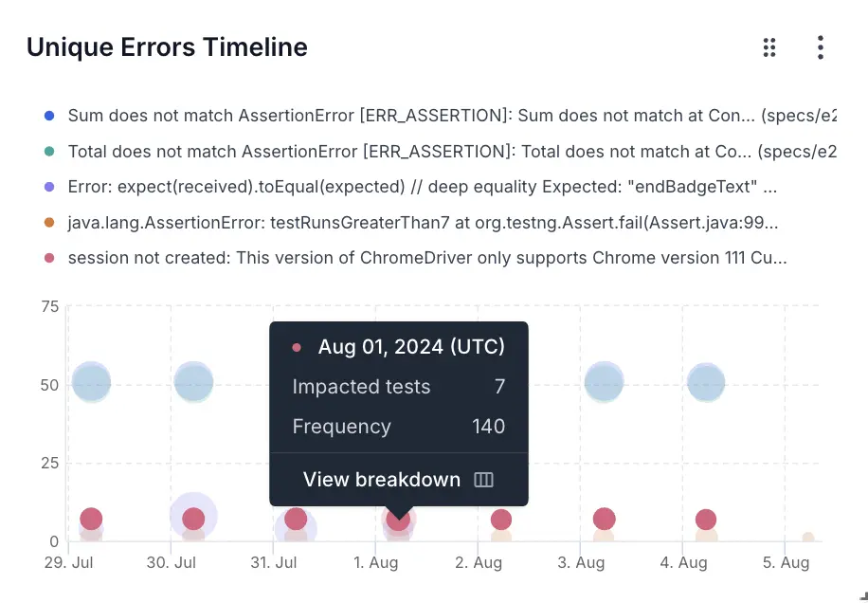The height and width of the screenshot is (603, 868).
Task: Click the Unique Errors Timeline title
Action: 167,47
